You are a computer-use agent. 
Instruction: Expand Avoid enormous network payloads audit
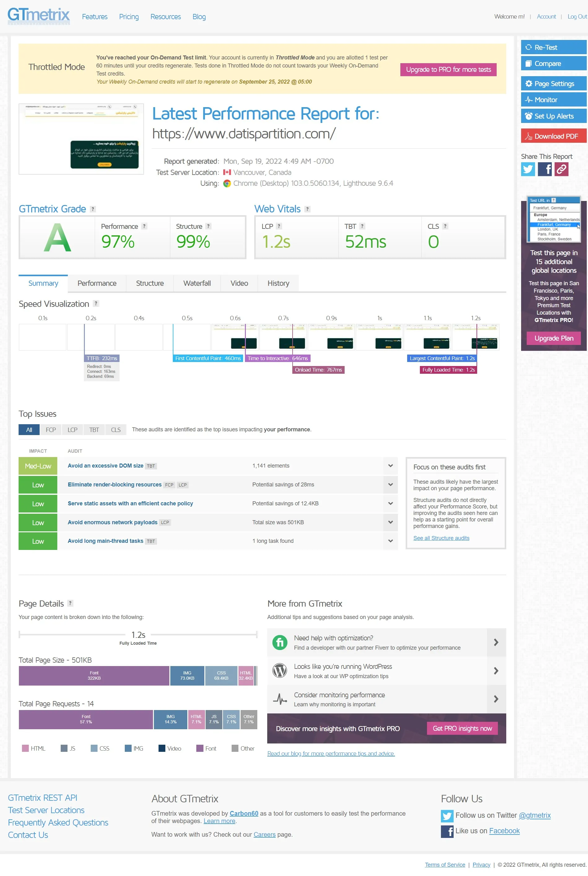pos(390,522)
